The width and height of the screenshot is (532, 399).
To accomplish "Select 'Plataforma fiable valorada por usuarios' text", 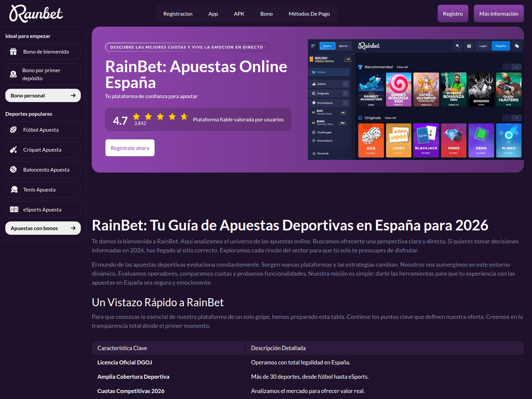I will [x=238, y=120].
